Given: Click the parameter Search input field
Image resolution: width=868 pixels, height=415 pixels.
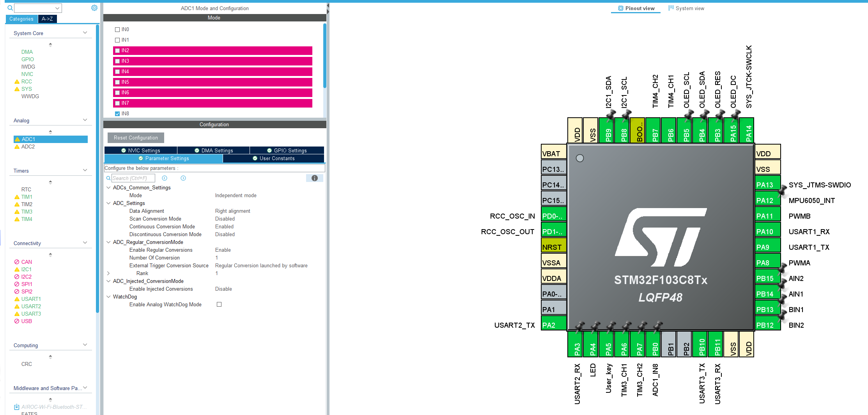Looking at the screenshot, I should (133, 178).
